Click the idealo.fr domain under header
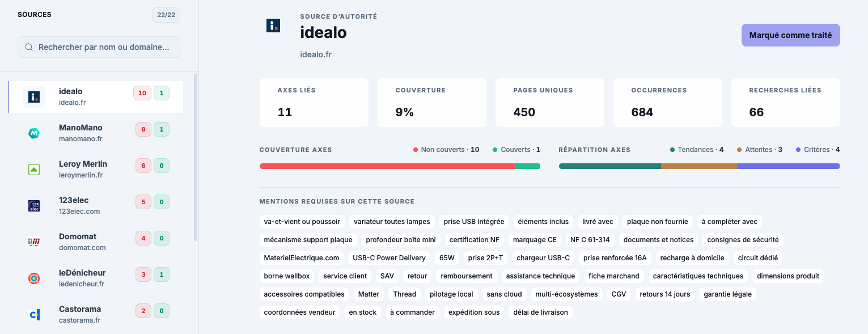Viewport: 868px width, 334px height. pos(316,54)
